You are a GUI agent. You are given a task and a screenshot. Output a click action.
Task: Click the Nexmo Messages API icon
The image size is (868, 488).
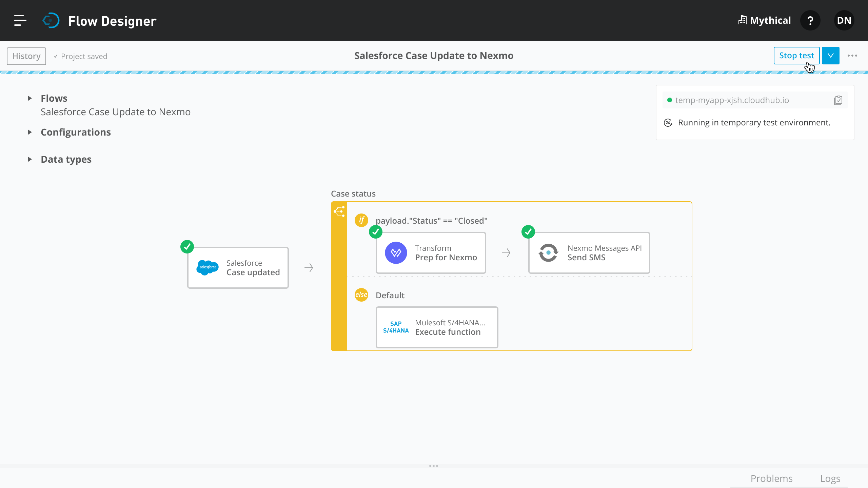(x=548, y=253)
